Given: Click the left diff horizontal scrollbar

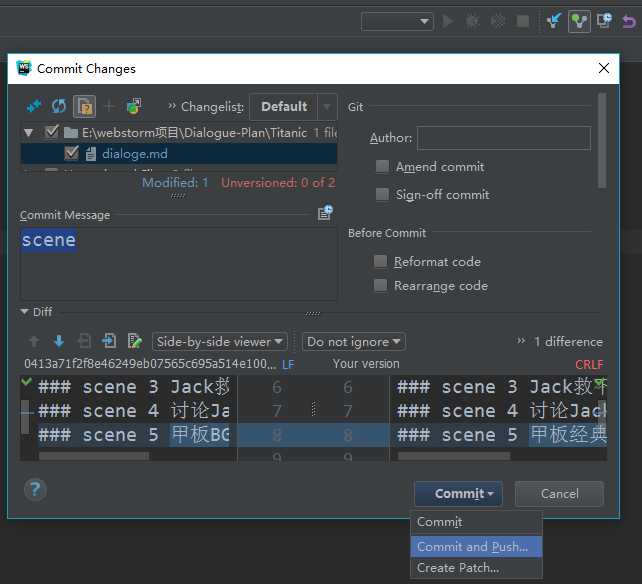Looking at the screenshot, I should pyautogui.click(x=94, y=456).
